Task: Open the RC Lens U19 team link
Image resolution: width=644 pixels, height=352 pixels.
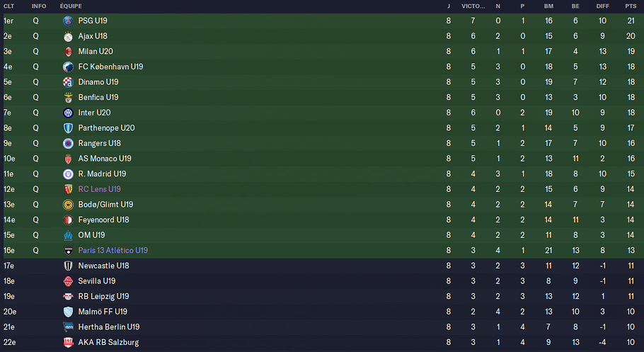Action: [99, 189]
